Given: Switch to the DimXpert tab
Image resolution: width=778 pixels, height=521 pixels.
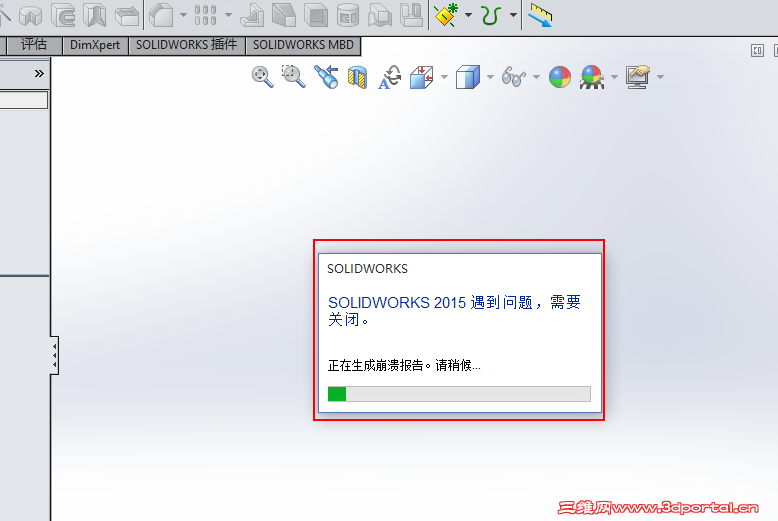Looking at the screenshot, I should click(95, 45).
